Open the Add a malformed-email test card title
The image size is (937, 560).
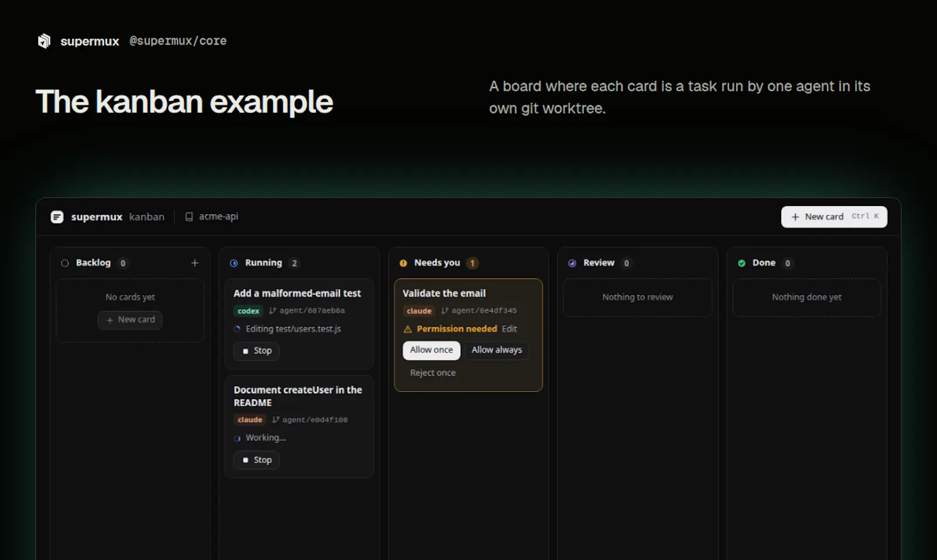pyautogui.click(x=297, y=293)
